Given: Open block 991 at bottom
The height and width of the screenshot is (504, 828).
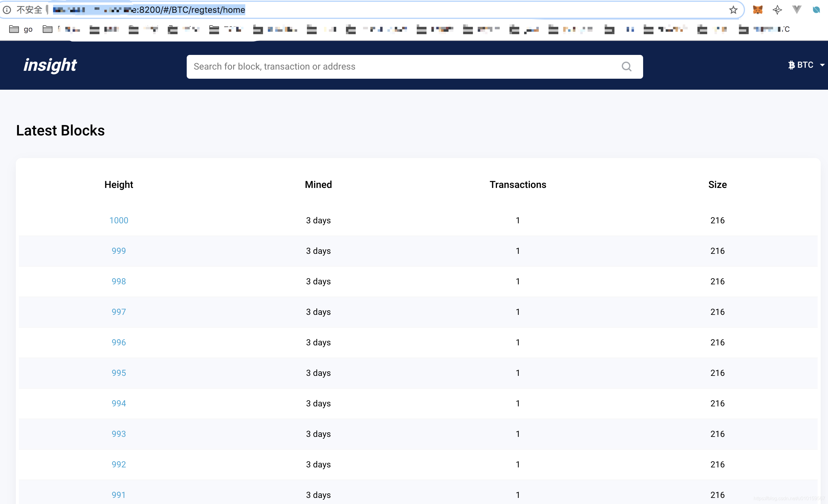Looking at the screenshot, I should [119, 495].
